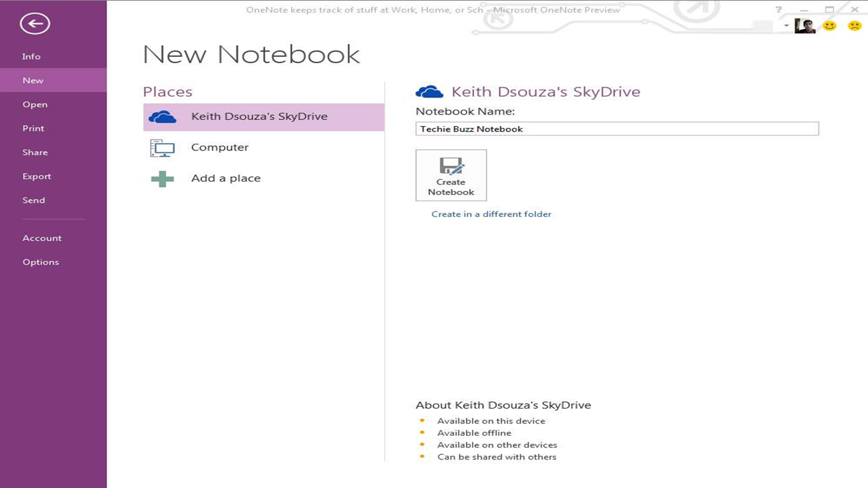Viewport: 868px width, 488px height.
Task: Click 'Available offline' text
Action: click(474, 433)
